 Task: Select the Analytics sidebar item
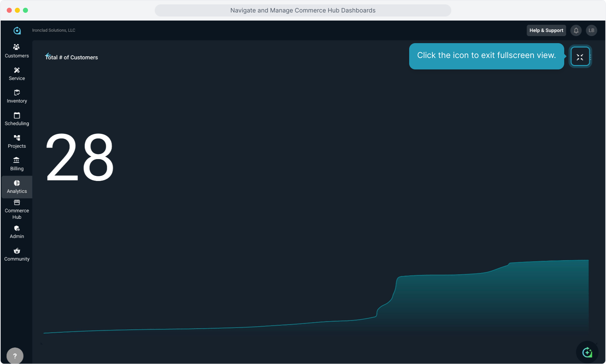pyautogui.click(x=17, y=187)
